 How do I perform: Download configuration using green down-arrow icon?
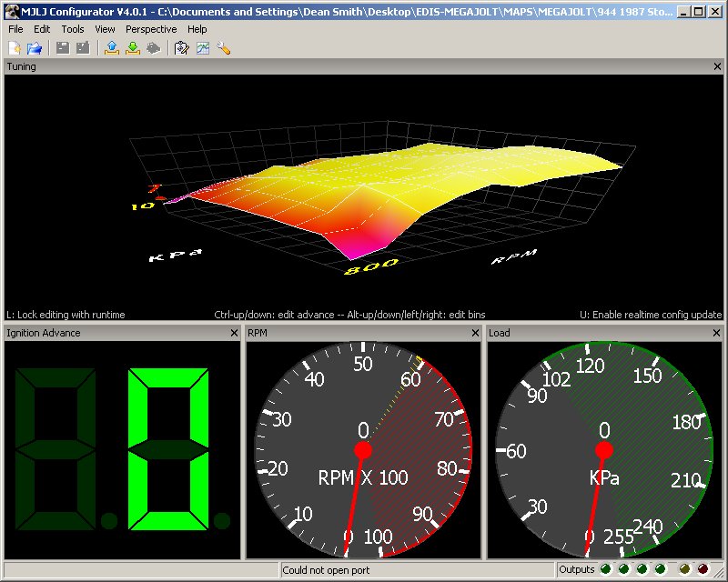tap(133, 48)
